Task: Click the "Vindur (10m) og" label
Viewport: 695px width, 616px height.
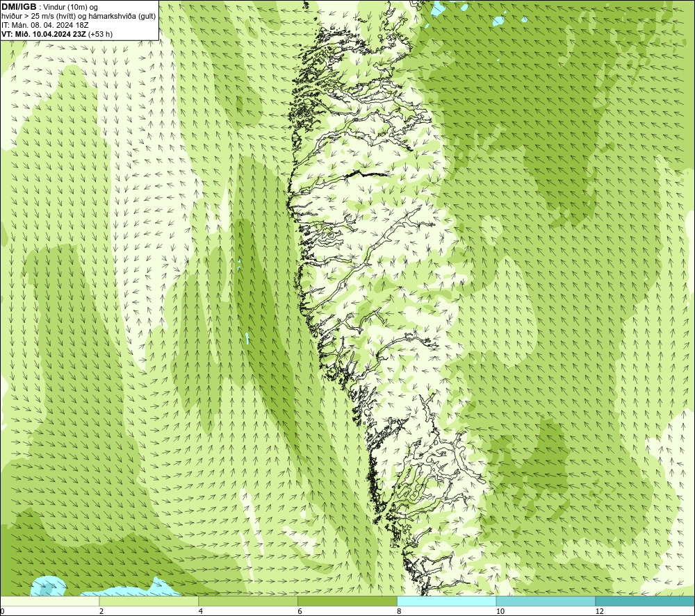Action: pyautogui.click(x=70, y=7)
